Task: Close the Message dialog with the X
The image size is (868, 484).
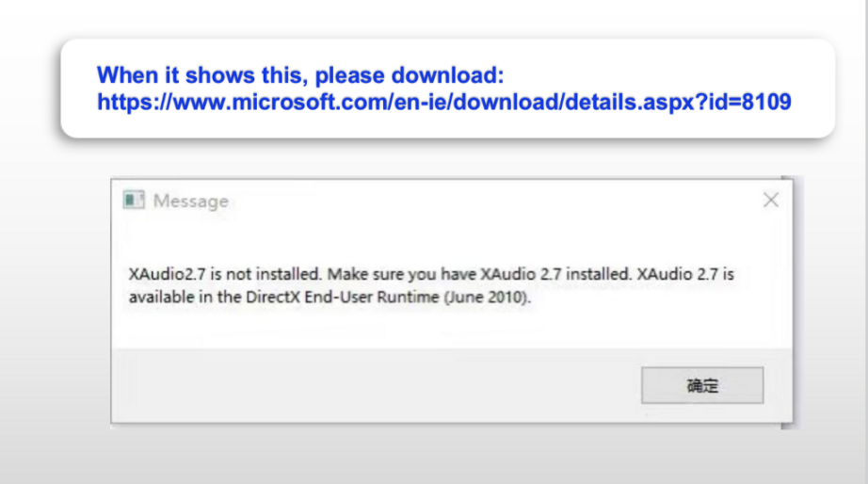Action: pyautogui.click(x=771, y=200)
